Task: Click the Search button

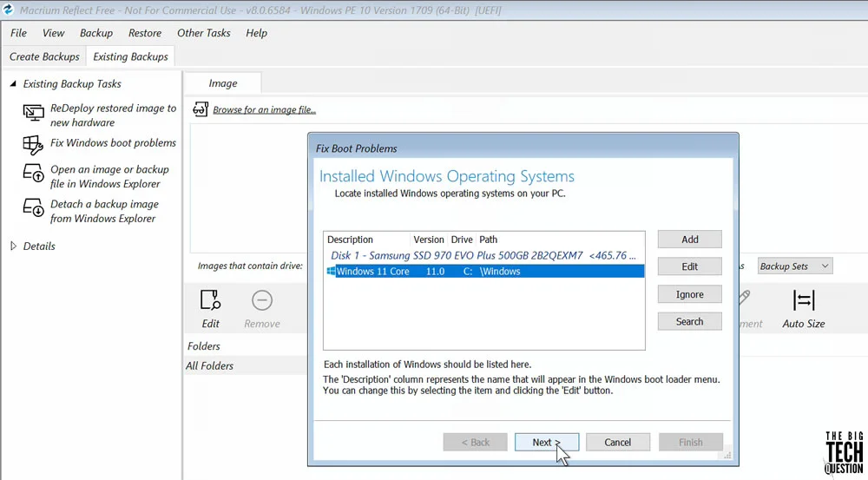Action: point(690,321)
